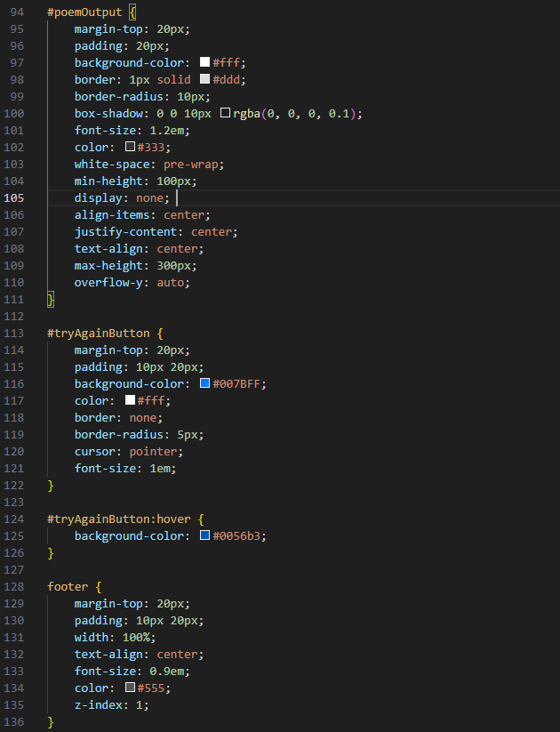Click the closing brace on line 111
The image size is (560, 732).
pyautogui.click(x=51, y=300)
